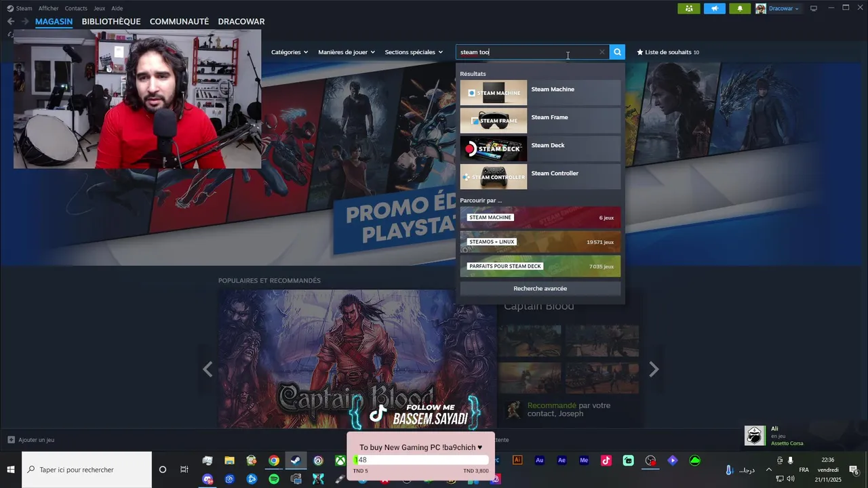This screenshot has width=868, height=488.
Task: Open Adobe After Effects from the taskbar
Action: (561, 460)
